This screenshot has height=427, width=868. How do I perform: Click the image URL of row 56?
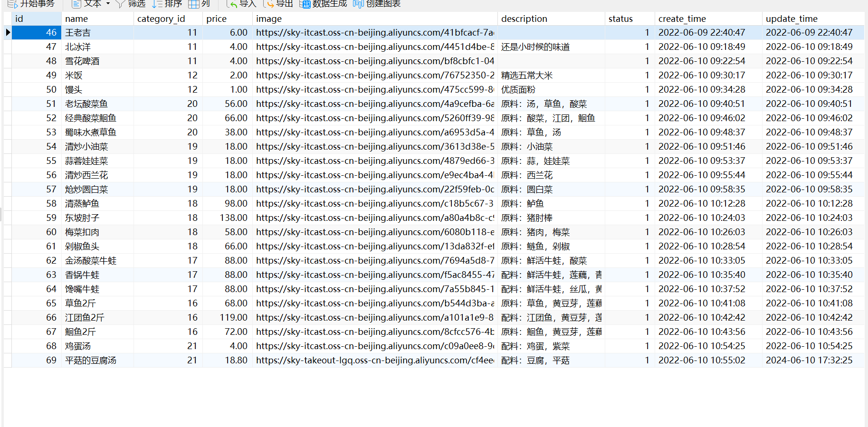[375, 175]
